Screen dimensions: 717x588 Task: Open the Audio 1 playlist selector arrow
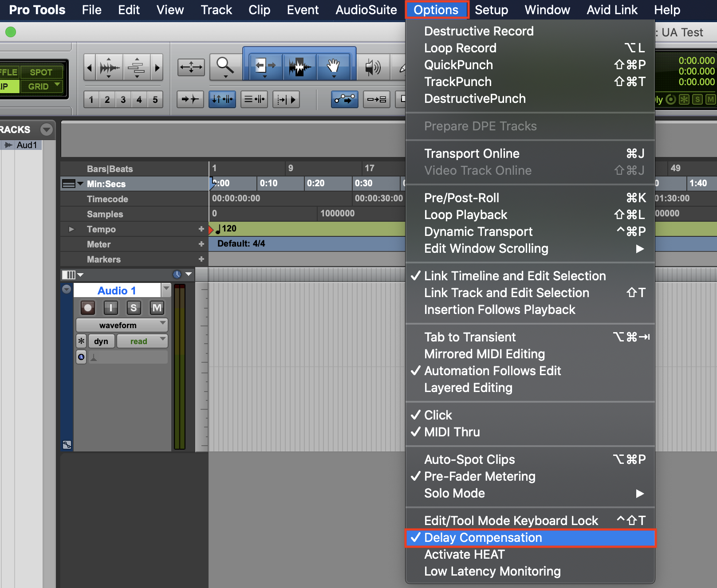(x=166, y=290)
